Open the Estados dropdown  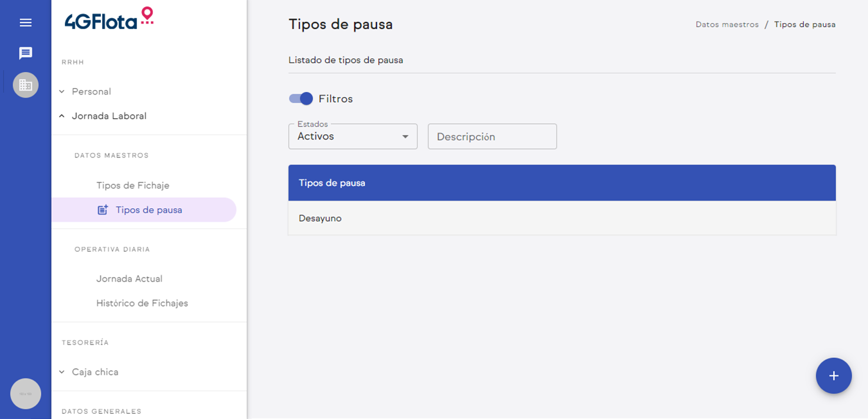[353, 136]
